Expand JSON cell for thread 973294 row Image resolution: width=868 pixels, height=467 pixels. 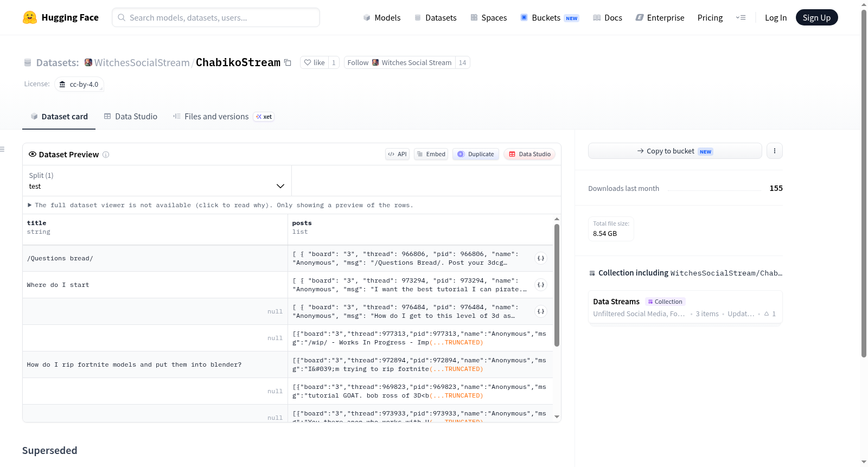541,285
